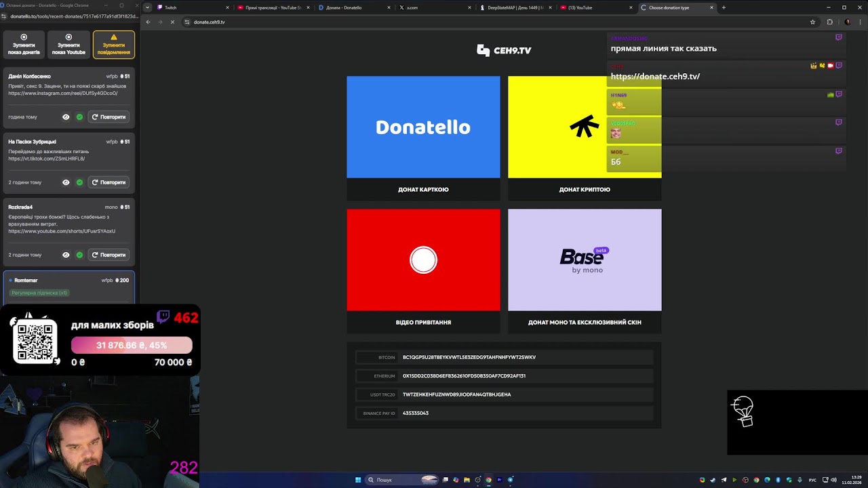Screen dimensions: 868x488
Task: Repeat the Rozkrada4 donation
Action: pos(108,255)
